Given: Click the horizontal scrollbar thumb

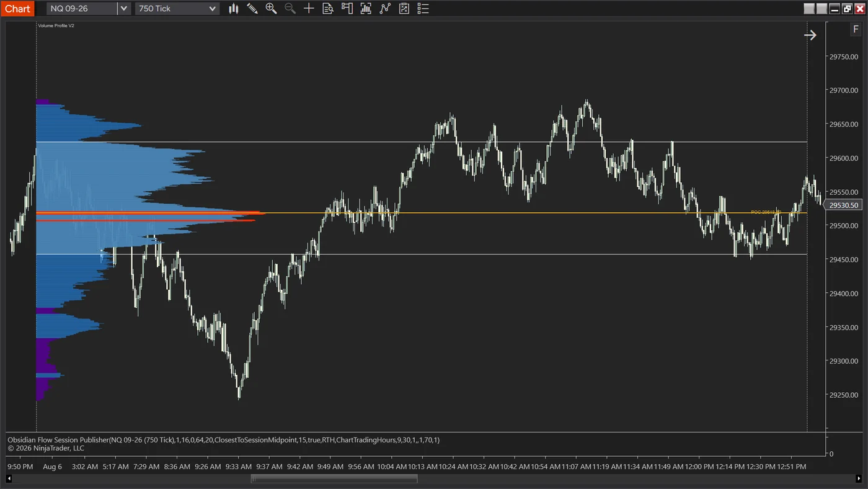Looking at the screenshot, I should click(334, 478).
